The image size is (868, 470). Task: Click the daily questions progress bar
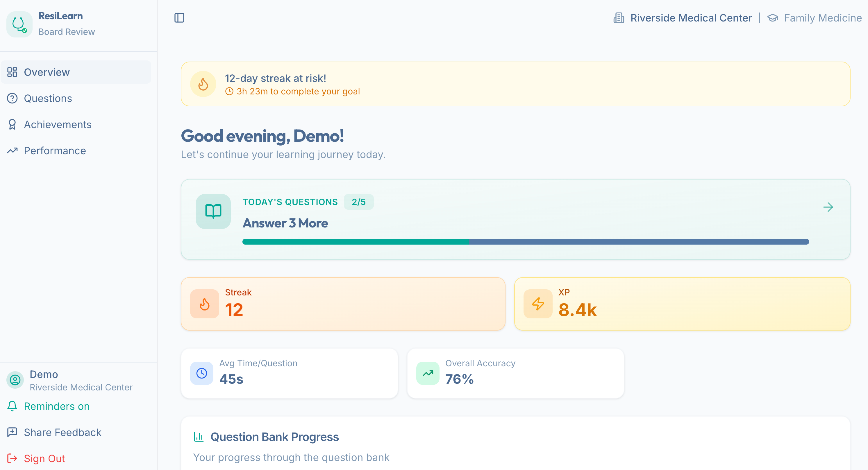tap(525, 242)
